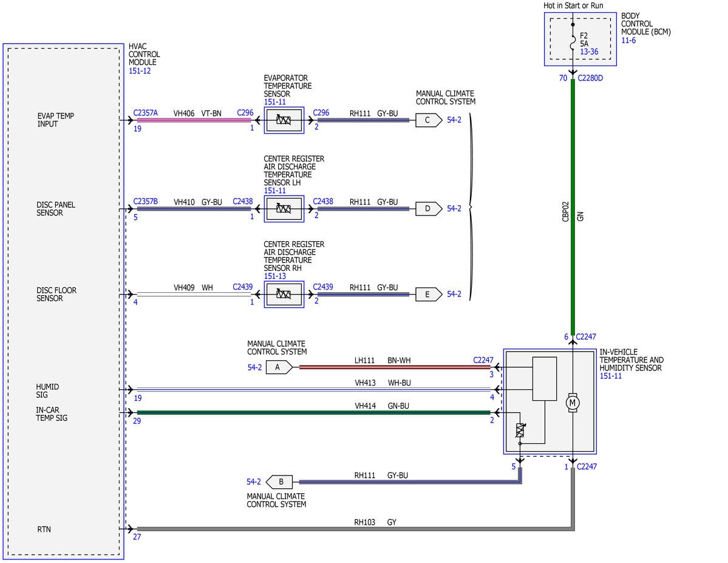The height and width of the screenshot is (563, 728).
Task: Select off-page connector A arrow
Action: tap(279, 367)
